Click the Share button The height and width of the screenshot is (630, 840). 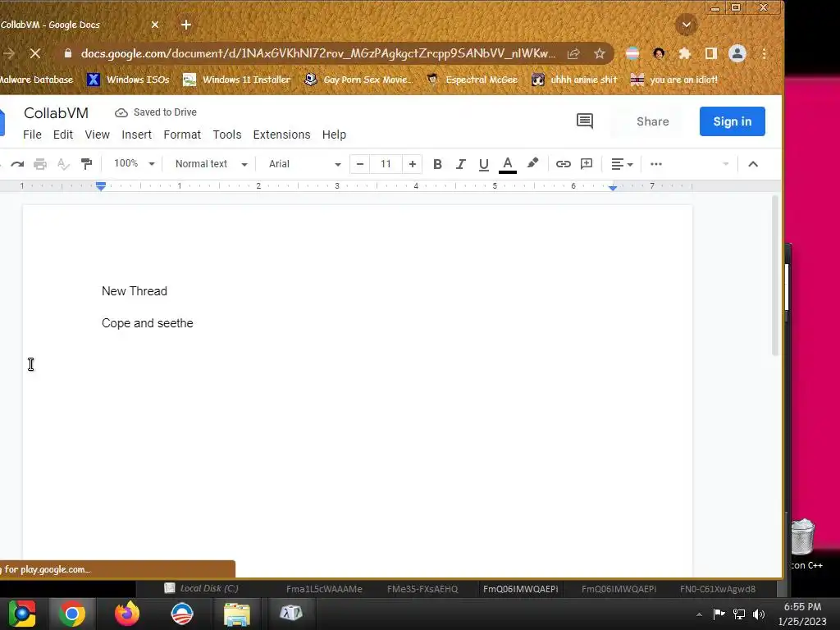point(652,121)
